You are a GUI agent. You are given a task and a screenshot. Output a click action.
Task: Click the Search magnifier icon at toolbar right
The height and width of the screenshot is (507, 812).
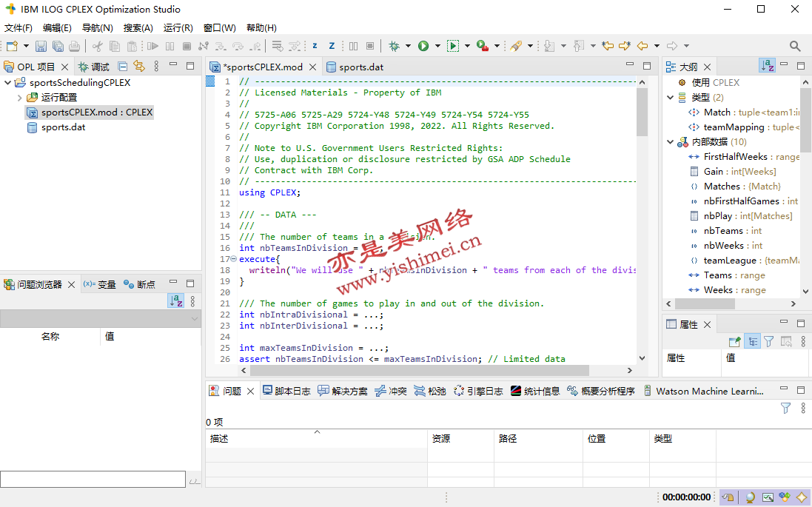[x=796, y=46]
